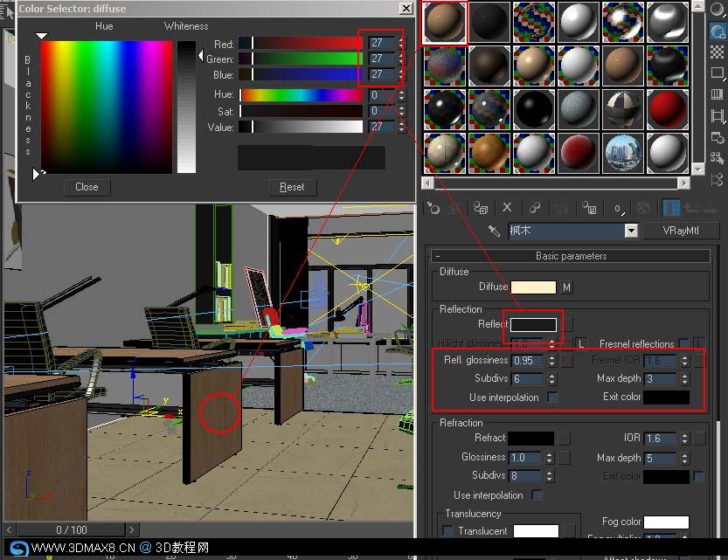
Task: Click the Whiteness vertical gradient bar
Action: (x=186, y=107)
